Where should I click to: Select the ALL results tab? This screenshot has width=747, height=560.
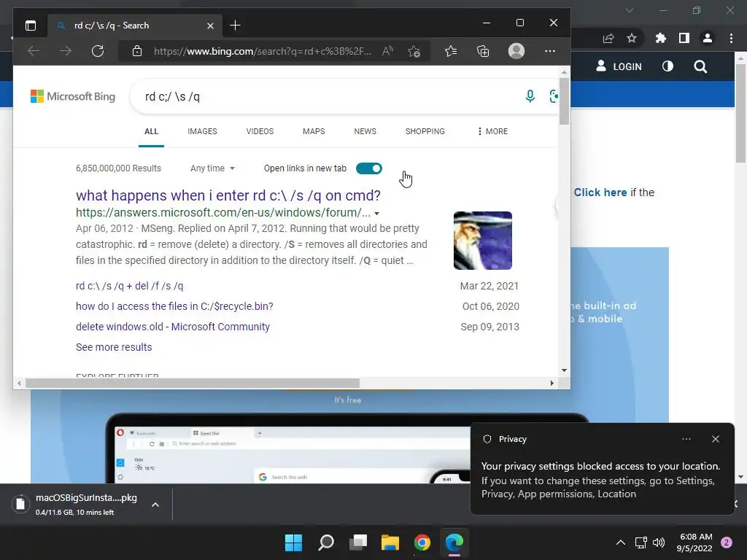point(151,131)
